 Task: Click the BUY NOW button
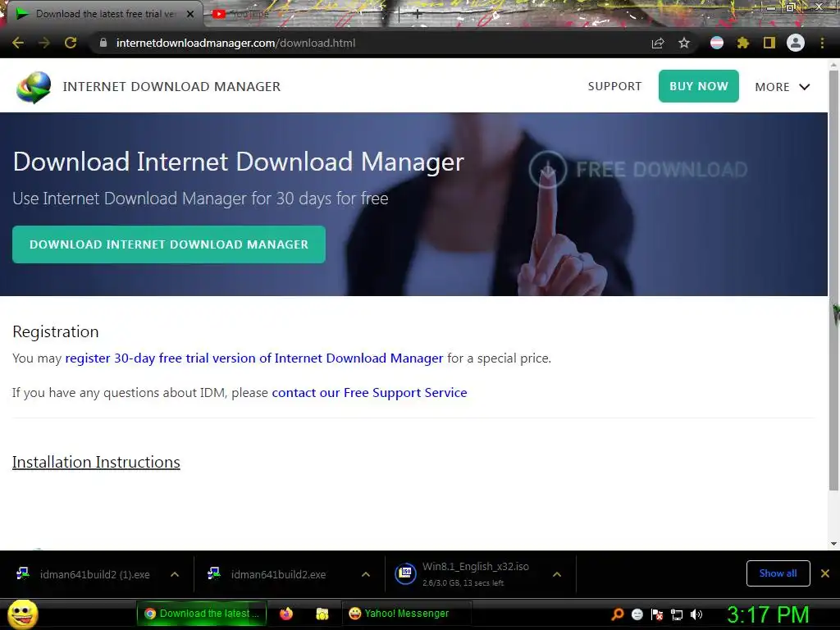tap(699, 86)
